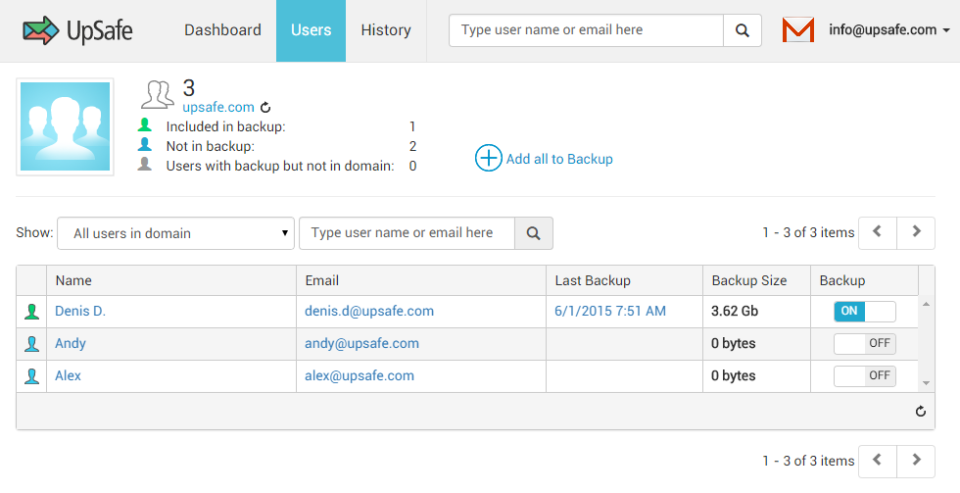Image resolution: width=960 pixels, height=493 pixels.
Task: Click gray not-in-domain user icon
Action: click(144, 164)
